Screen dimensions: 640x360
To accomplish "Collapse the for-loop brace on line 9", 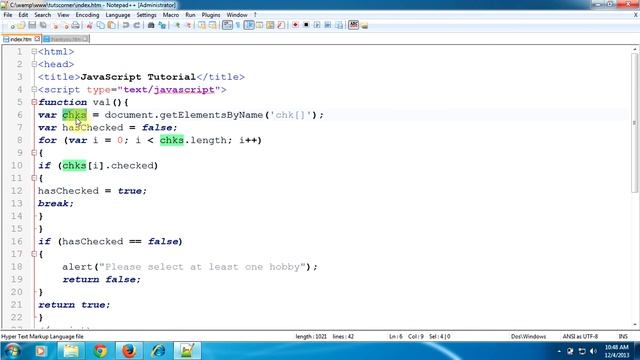I will coord(34,153).
